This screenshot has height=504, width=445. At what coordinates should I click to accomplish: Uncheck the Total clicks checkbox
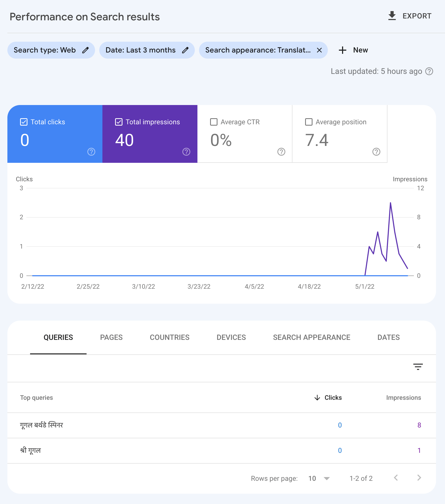(24, 122)
